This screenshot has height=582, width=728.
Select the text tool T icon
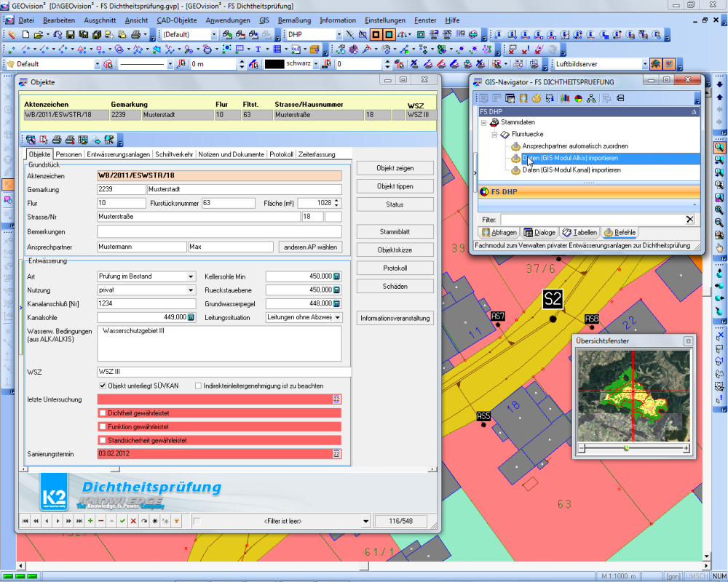(x=258, y=49)
